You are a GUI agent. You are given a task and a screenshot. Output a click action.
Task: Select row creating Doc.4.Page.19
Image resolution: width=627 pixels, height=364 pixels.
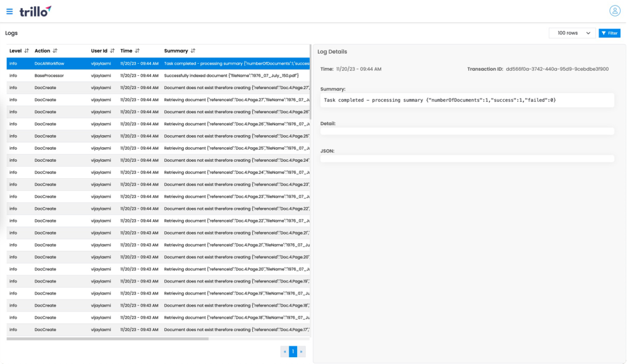point(158,281)
